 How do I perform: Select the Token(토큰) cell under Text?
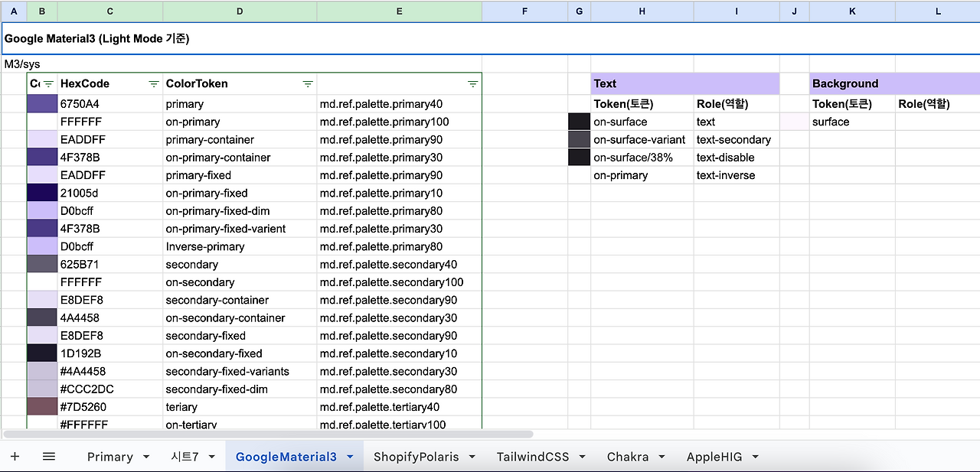pos(642,104)
